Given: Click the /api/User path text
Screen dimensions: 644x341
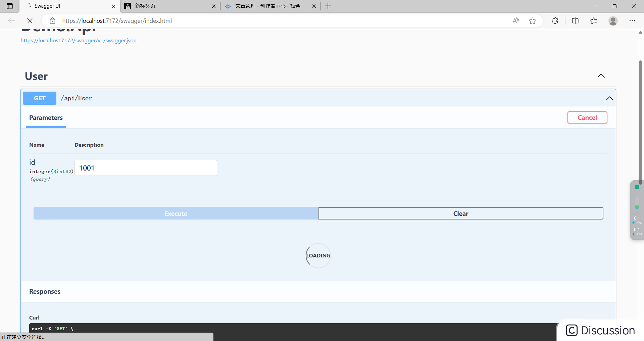Looking at the screenshot, I should tap(76, 98).
